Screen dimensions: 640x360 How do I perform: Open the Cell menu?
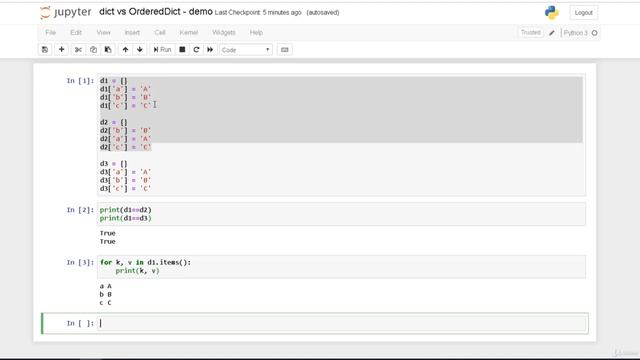point(160,33)
